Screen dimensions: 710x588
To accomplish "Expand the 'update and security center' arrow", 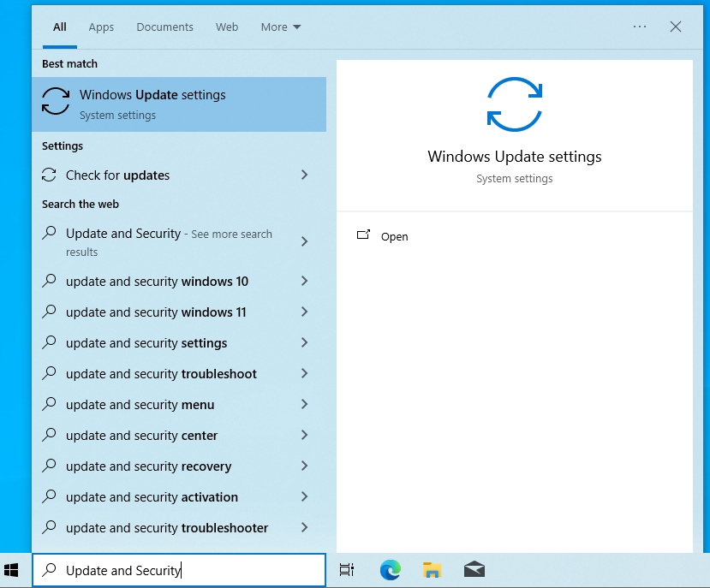I will pos(304,435).
